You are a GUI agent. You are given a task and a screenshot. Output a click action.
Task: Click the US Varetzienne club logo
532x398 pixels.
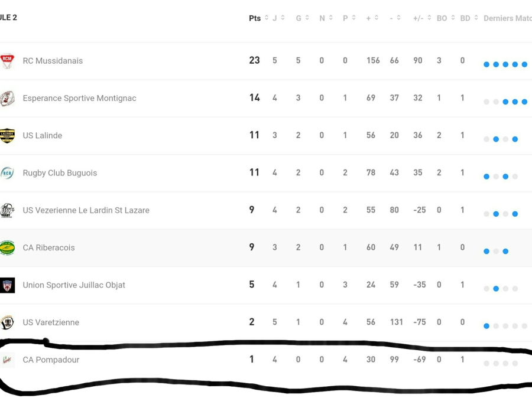[7, 322]
